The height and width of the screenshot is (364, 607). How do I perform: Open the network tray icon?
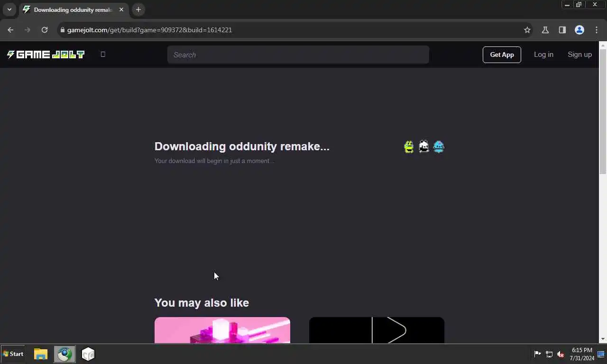(549, 354)
